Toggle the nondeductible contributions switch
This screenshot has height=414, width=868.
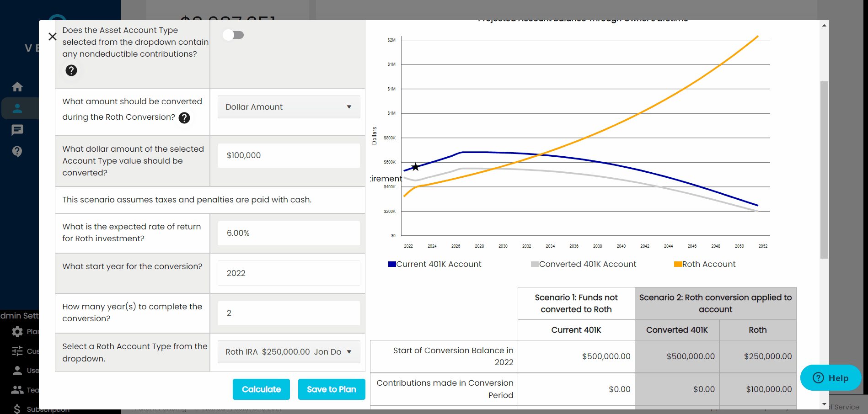pos(233,35)
